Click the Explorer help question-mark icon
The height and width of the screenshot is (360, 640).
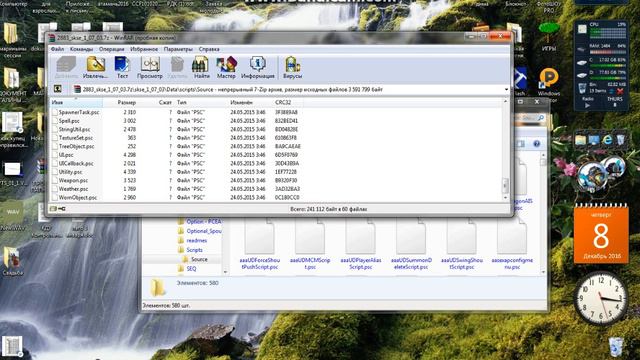(536, 144)
